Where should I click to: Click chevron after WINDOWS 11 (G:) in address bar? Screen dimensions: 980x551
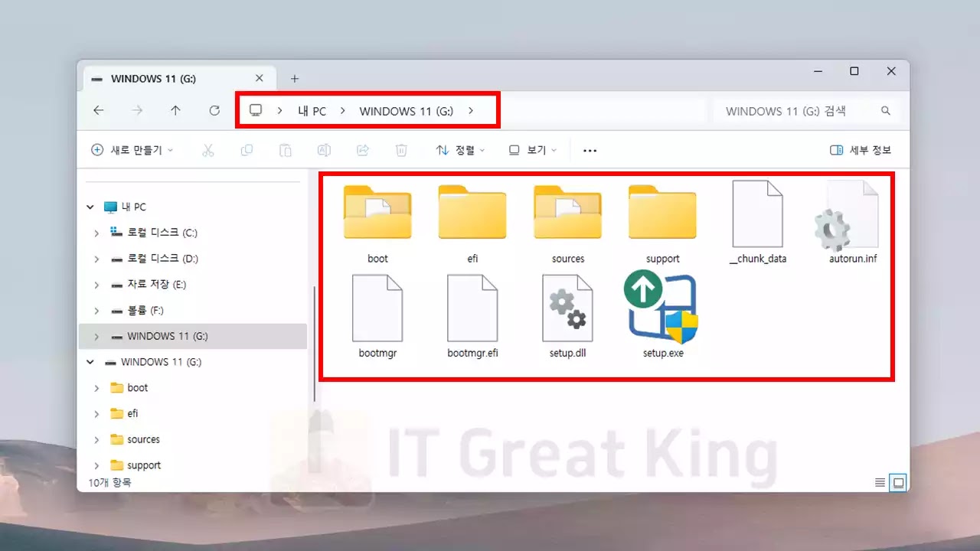[x=470, y=111]
